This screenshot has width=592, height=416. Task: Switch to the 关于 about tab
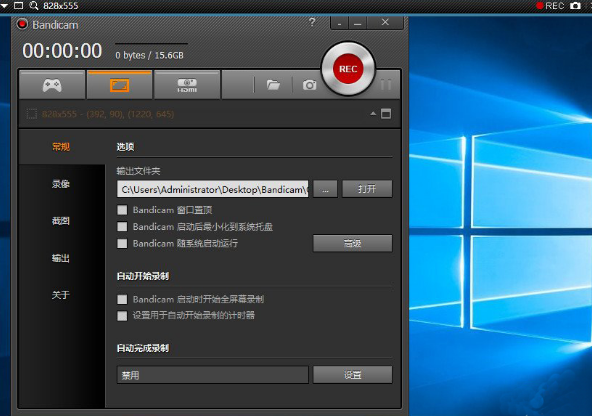pyautogui.click(x=61, y=295)
